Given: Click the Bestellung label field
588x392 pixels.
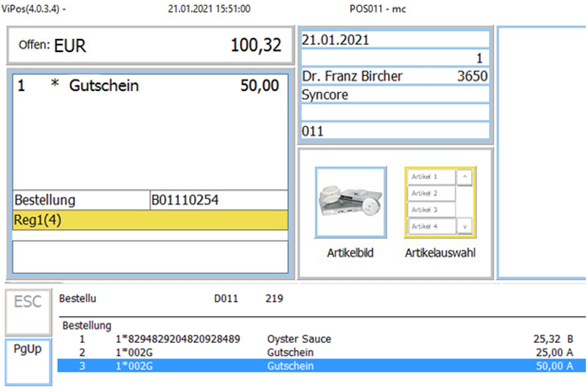Looking at the screenshot, I should click(x=80, y=200).
